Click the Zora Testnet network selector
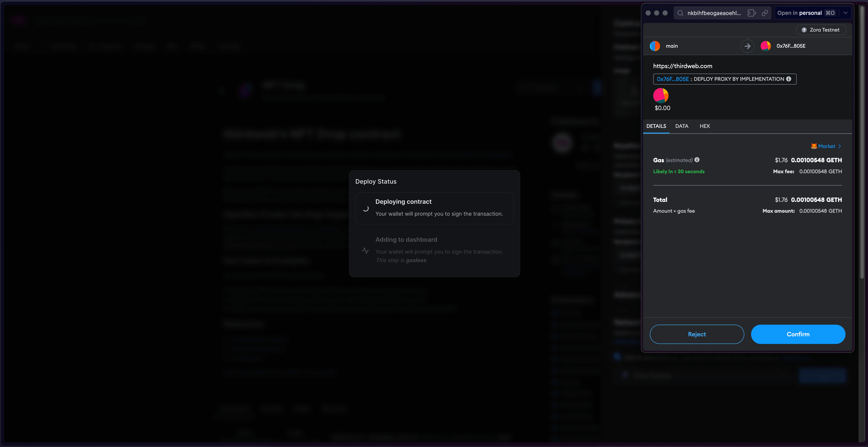 (x=821, y=30)
